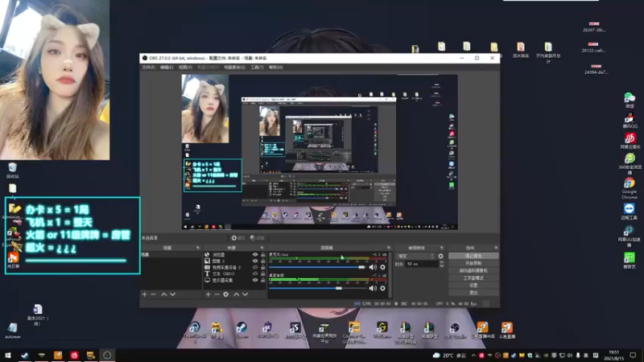Select the 浏览器 source row
Image resolution: width=644 pixels, height=362 pixels.
pyautogui.click(x=234, y=254)
